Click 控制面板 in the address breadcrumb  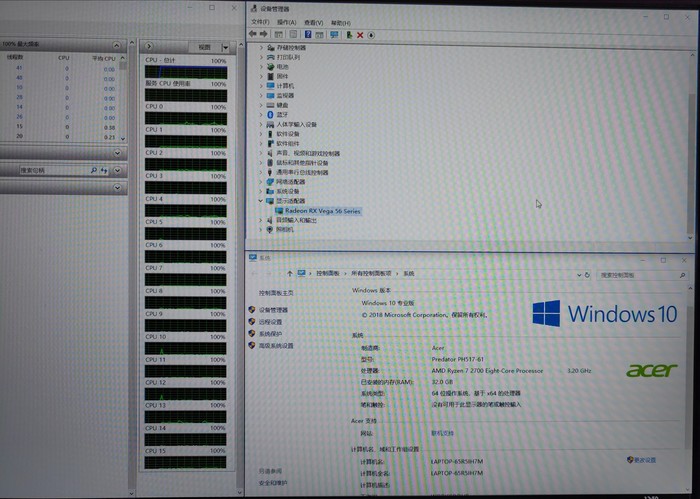point(328,273)
